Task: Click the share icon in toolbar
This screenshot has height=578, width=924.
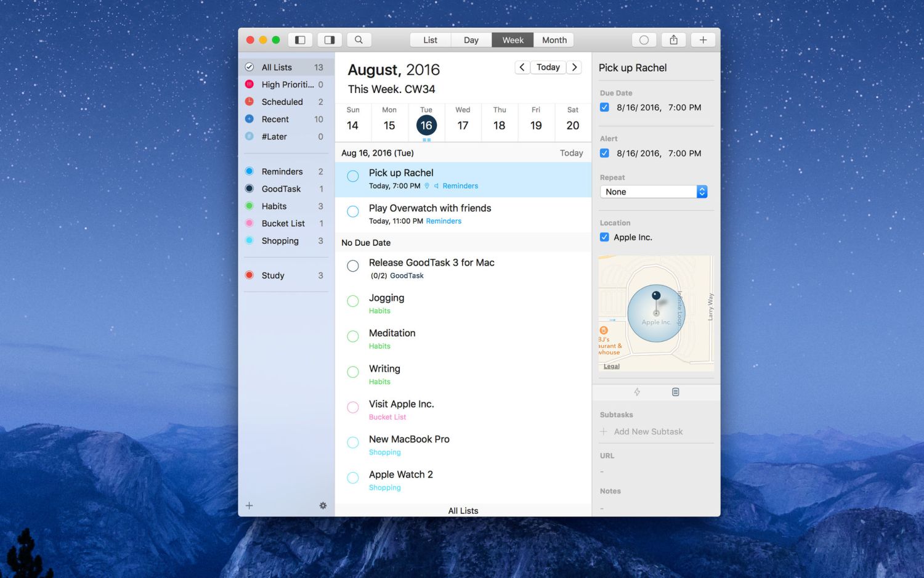Action: pos(673,40)
